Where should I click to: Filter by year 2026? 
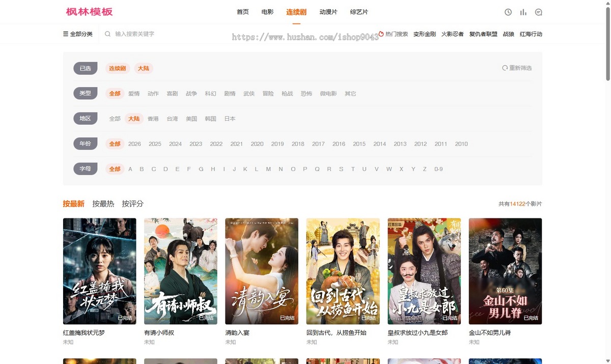tap(134, 144)
